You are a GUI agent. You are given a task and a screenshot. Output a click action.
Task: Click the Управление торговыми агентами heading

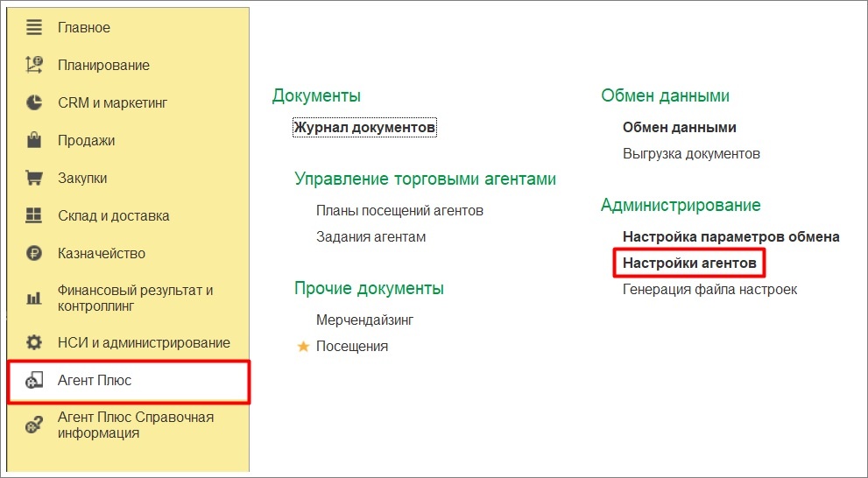point(425,179)
